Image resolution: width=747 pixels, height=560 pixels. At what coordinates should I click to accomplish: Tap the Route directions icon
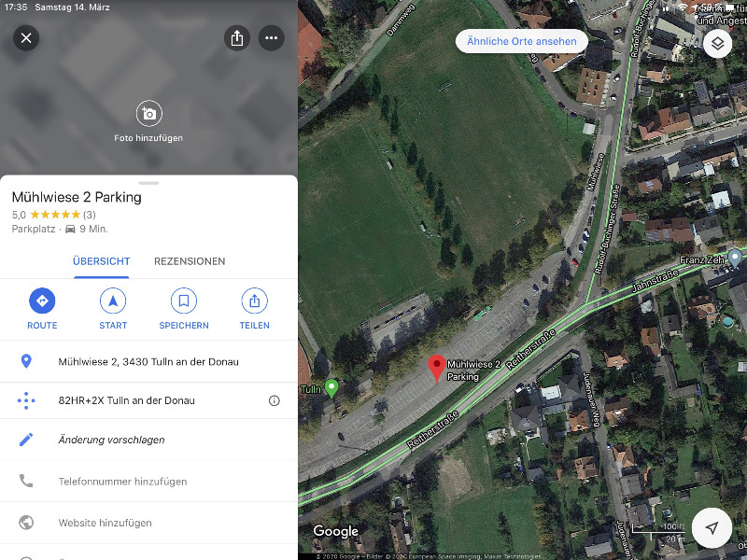[x=42, y=301]
